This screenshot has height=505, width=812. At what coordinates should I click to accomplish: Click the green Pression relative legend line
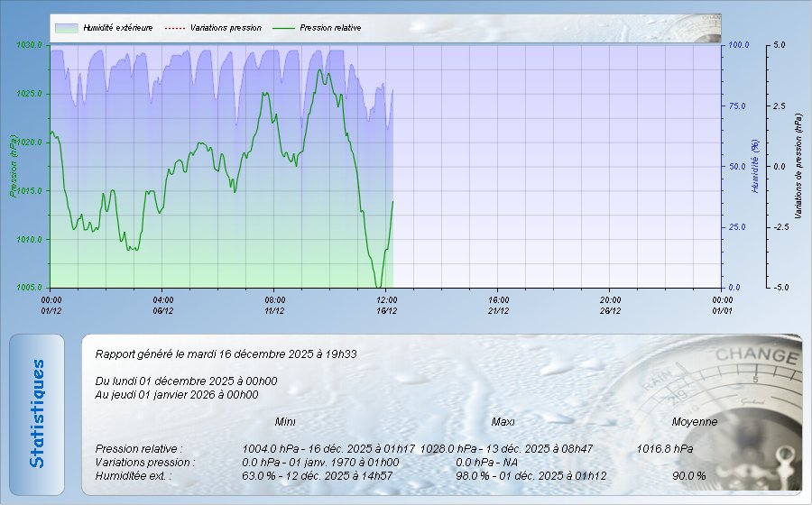click(285, 28)
